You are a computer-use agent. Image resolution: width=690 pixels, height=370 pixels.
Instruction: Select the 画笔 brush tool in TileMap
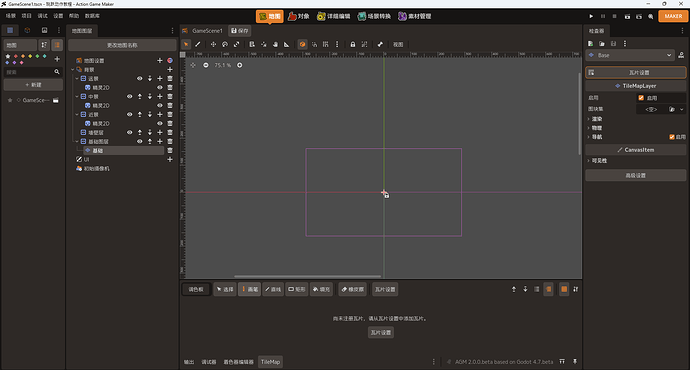tap(249, 289)
